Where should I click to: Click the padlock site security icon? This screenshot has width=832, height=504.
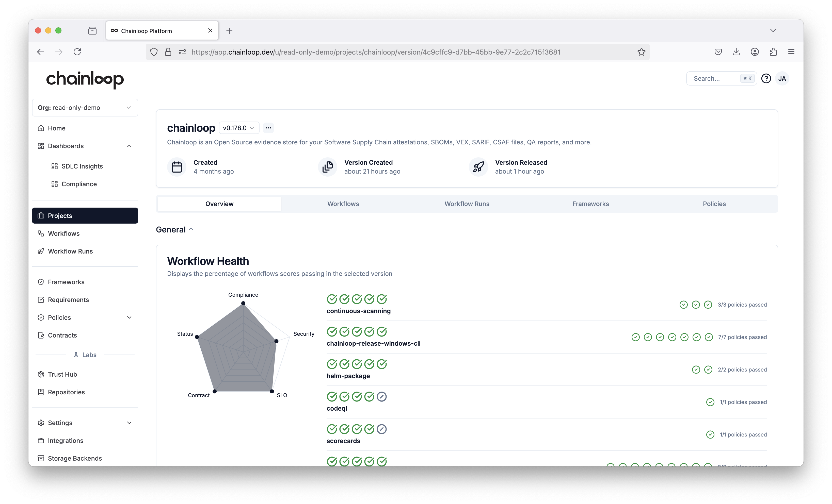coord(168,52)
